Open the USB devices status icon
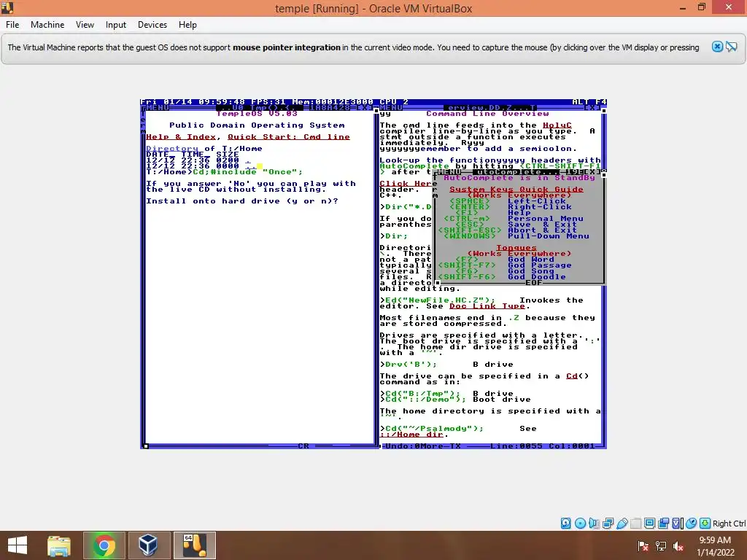This screenshot has width=747, height=560. pyautogui.click(x=622, y=524)
